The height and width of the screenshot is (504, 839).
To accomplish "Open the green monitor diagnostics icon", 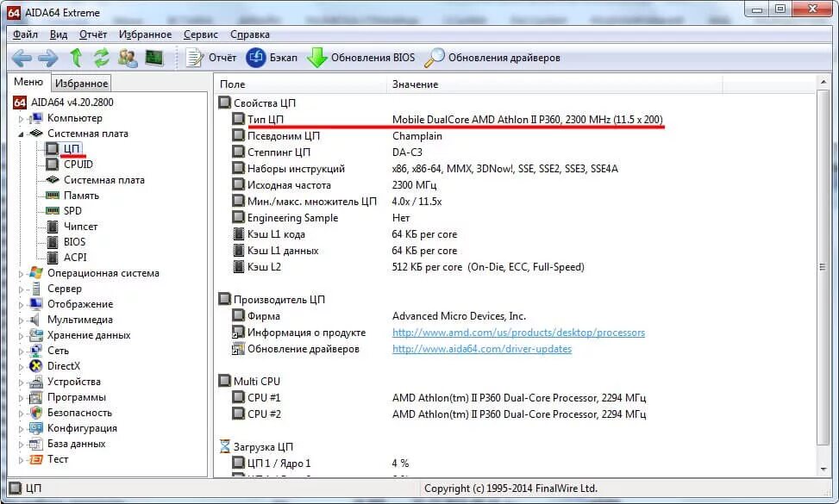I will [x=154, y=57].
